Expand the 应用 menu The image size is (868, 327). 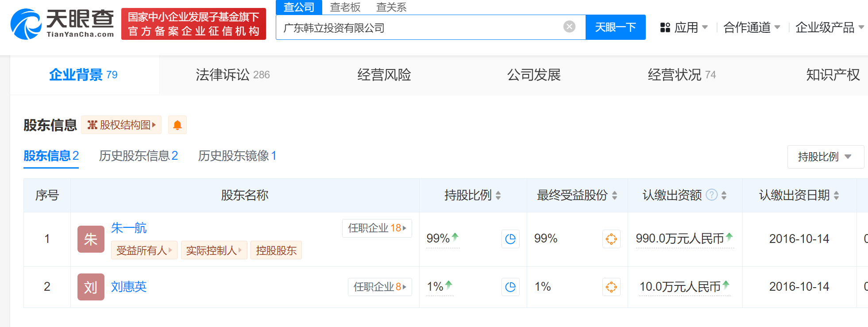[x=684, y=27]
